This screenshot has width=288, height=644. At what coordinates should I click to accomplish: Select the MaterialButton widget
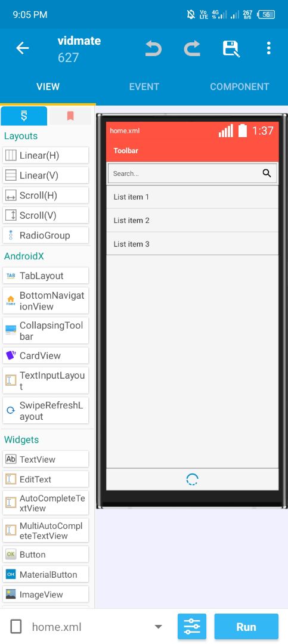point(45,574)
